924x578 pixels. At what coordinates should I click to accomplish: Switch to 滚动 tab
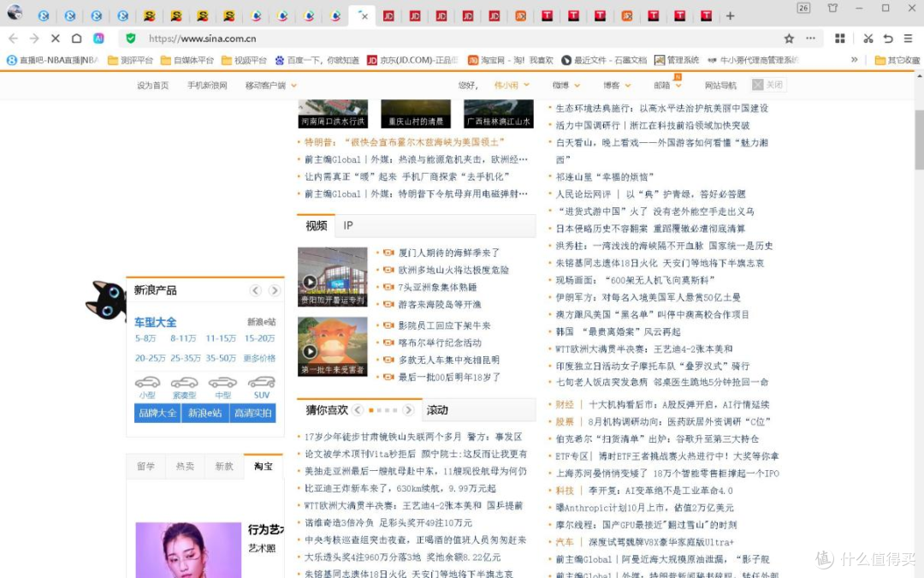(x=437, y=410)
